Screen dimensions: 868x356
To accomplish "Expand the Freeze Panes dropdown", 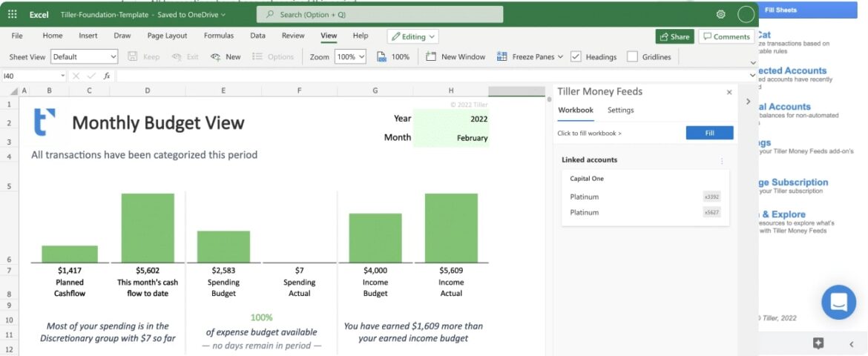I will [560, 56].
